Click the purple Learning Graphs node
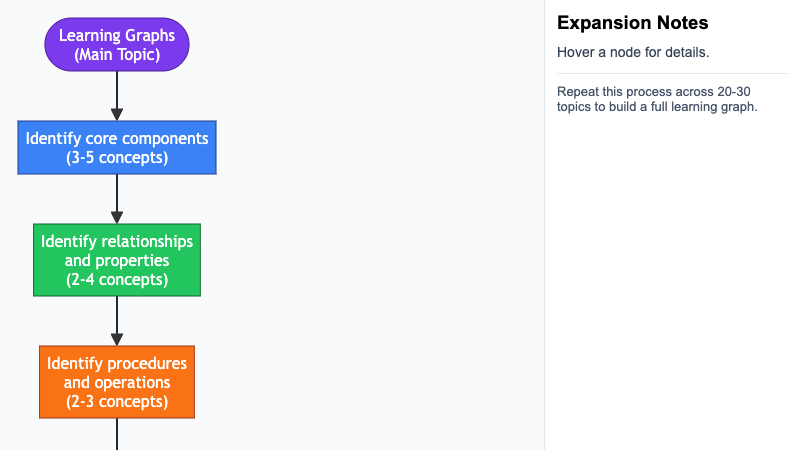Image resolution: width=800 pixels, height=450 pixels. pos(117,45)
